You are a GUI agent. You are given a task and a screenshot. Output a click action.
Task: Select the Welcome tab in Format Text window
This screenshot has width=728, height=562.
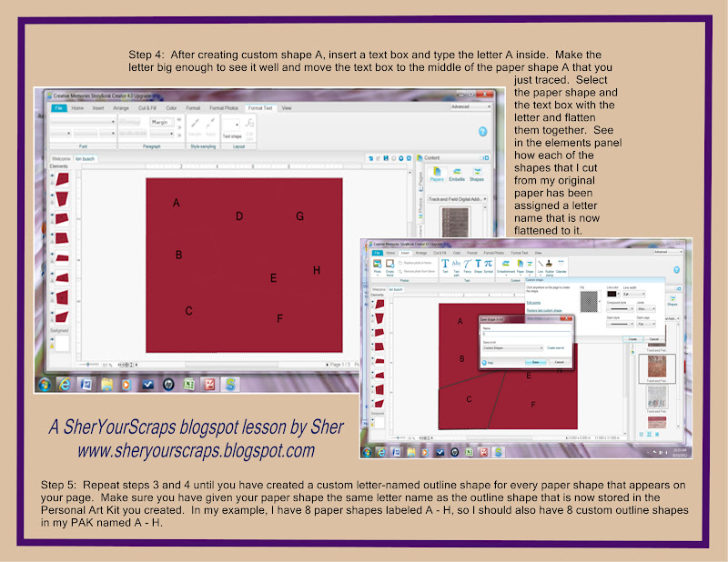[61, 159]
